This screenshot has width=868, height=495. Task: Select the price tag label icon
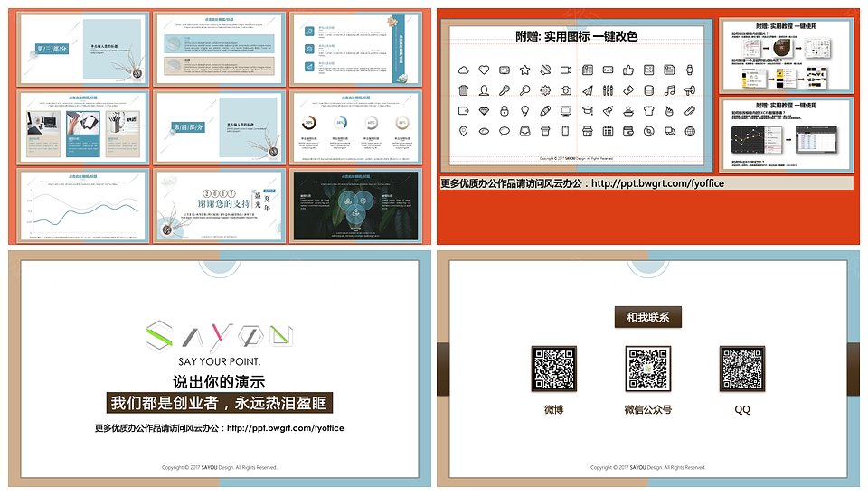pyautogui.click(x=463, y=110)
